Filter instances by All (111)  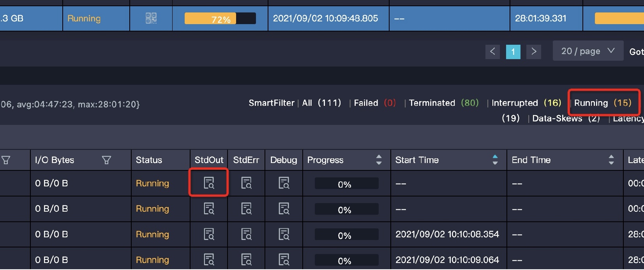coord(321,103)
